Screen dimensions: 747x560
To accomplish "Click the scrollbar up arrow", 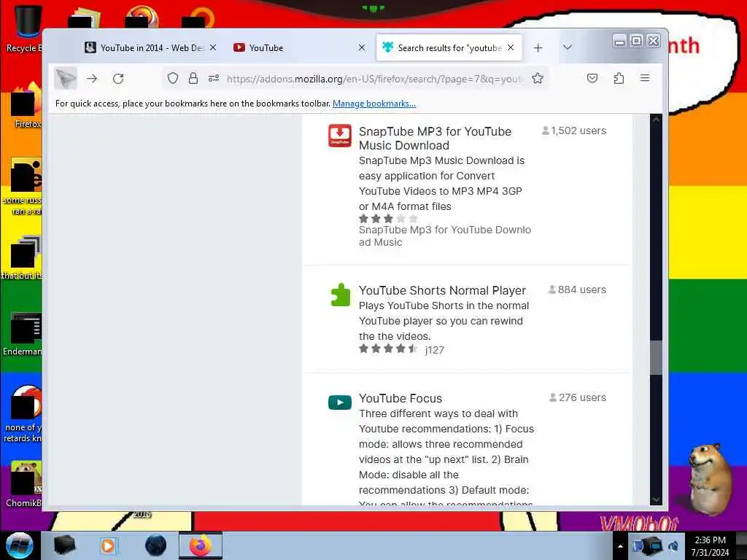I will coord(656,120).
